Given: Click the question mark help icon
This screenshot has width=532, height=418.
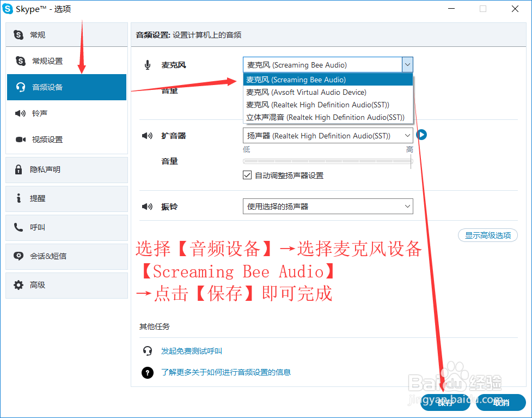Looking at the screenshot, I should [x=147, y=373].
